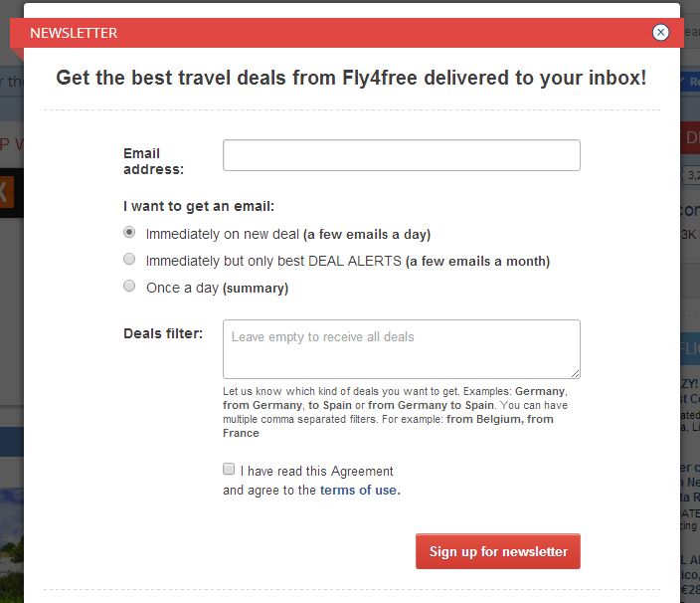This screenshot has height=603, width=700.
Task: Select the "Immediately on new deal" radio button
Action: click(x=129, y=233)
